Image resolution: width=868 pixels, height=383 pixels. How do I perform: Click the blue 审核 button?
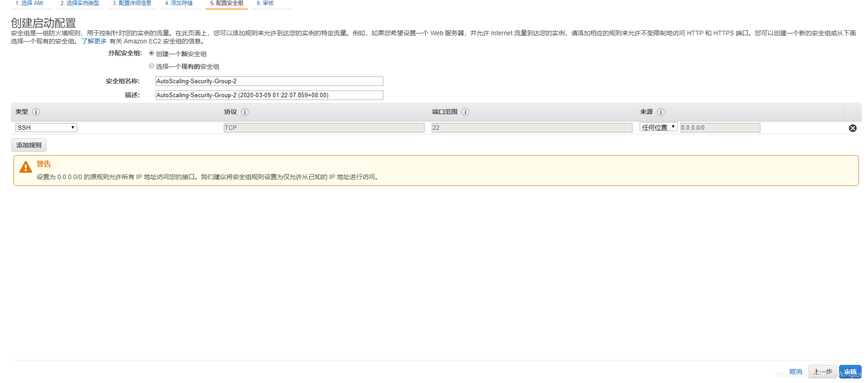pos(850,372)
